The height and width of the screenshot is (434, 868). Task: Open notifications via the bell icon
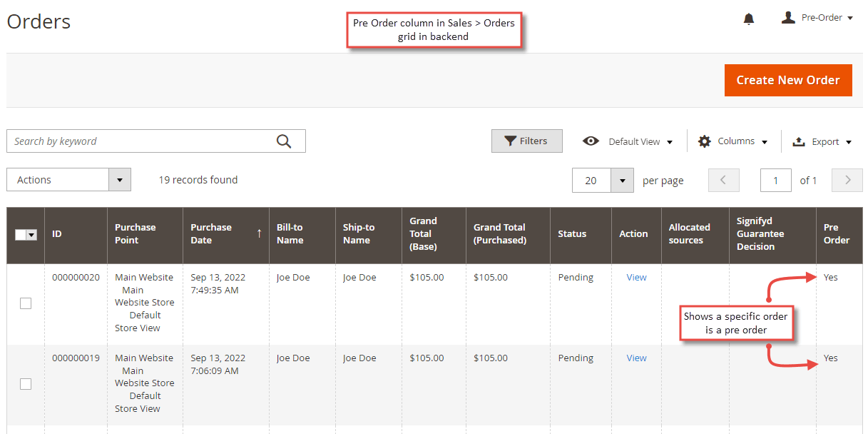(748, 18)
